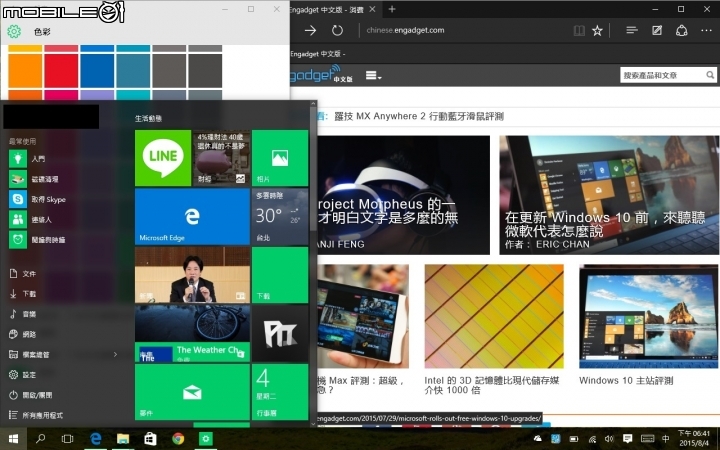Open the 新聞 news tile with speaker photo
This screenshot has width=720, height=450.
pos(192,275)
